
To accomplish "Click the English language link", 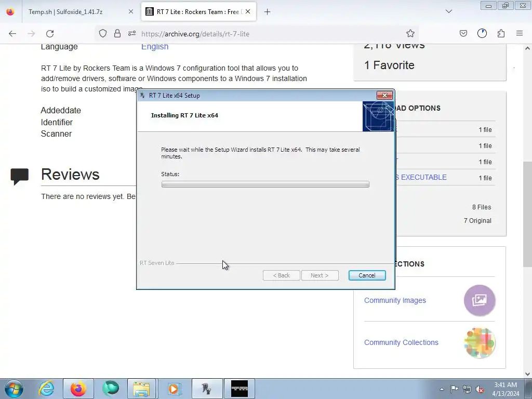I will pyautogui.click(x=155, y=47).
